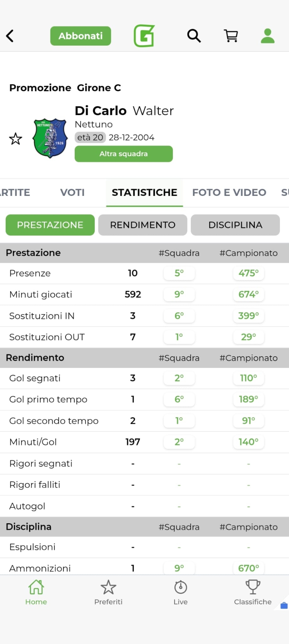The image size is (289, 644).
Task: Tap the Gol segnati championship rank 110°
Action: click(x=248, y=378)
